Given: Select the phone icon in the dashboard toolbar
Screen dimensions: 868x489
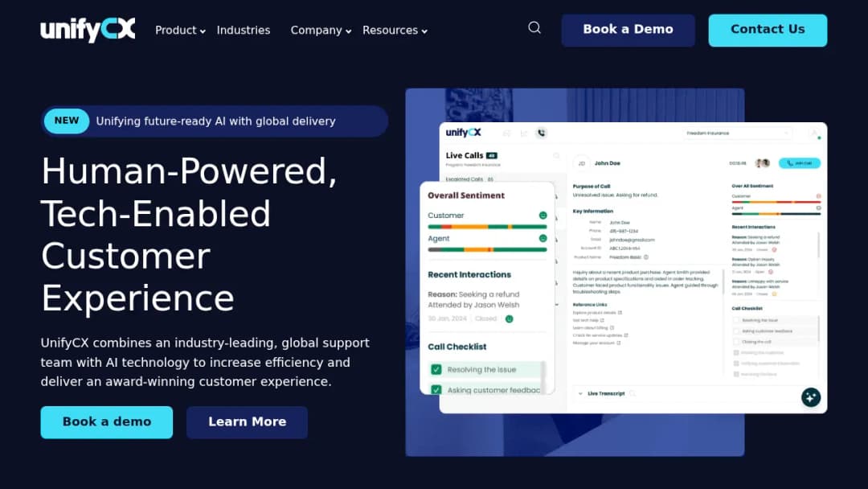Looking at the screenshot, I should (x=542, y=133).
